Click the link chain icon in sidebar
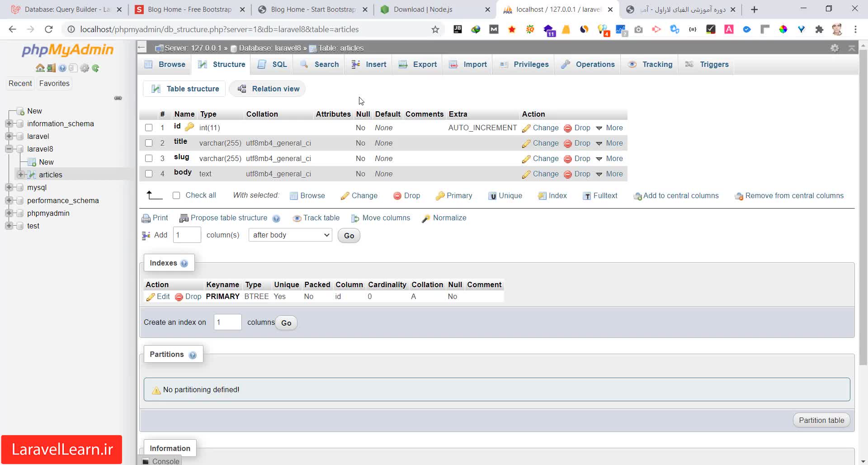The image size is (868, 465). 118,98
